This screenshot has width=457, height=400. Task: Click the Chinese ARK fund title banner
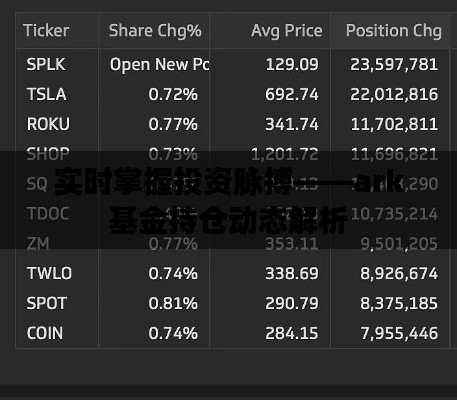229,200
